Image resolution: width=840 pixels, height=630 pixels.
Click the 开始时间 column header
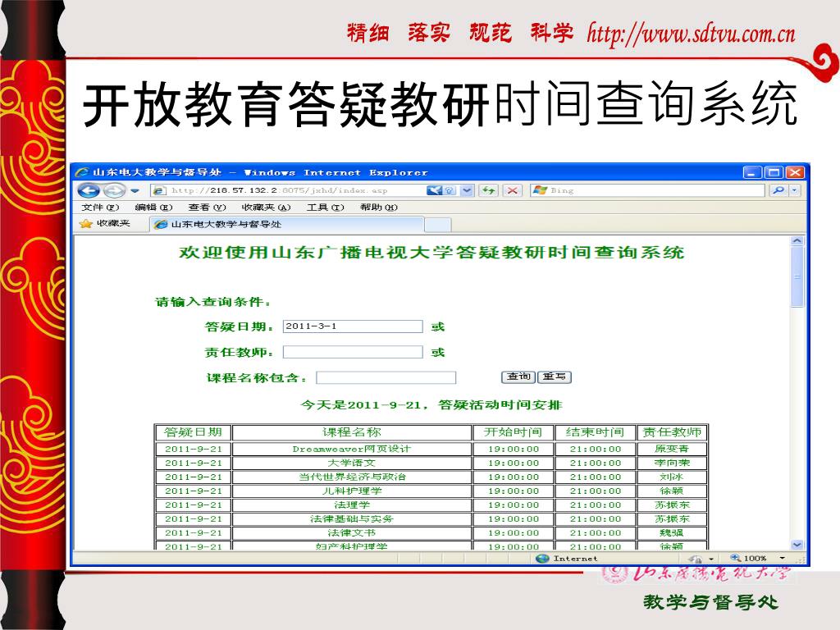coord(513,432)
